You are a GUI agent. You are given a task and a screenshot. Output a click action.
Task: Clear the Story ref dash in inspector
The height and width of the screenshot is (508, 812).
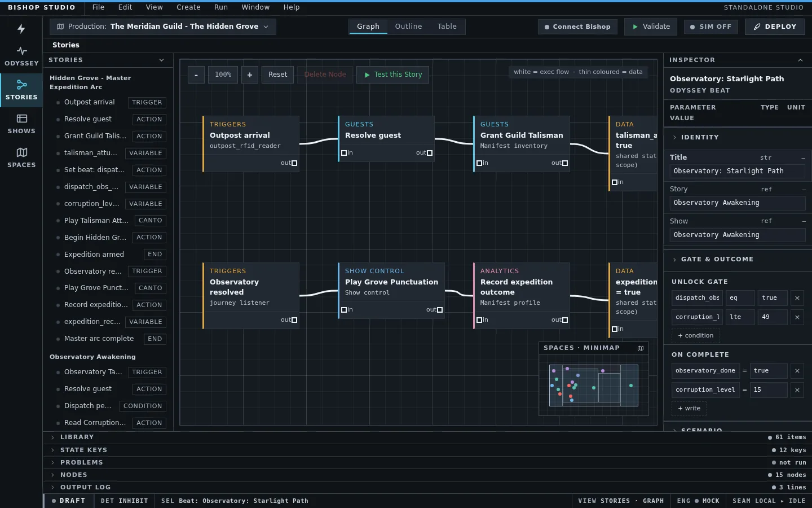[x=803, y=190]
